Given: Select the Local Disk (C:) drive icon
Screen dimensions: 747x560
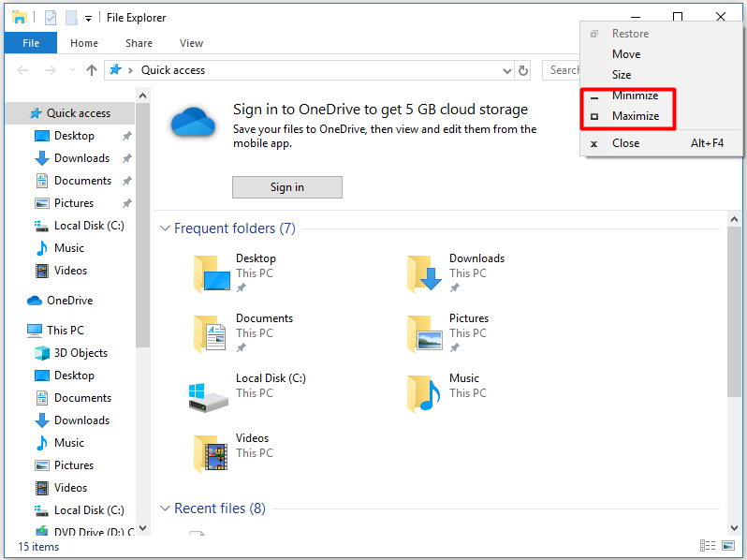Looking at the screenshot, I should pyautogui.click(x=208, y=397).
